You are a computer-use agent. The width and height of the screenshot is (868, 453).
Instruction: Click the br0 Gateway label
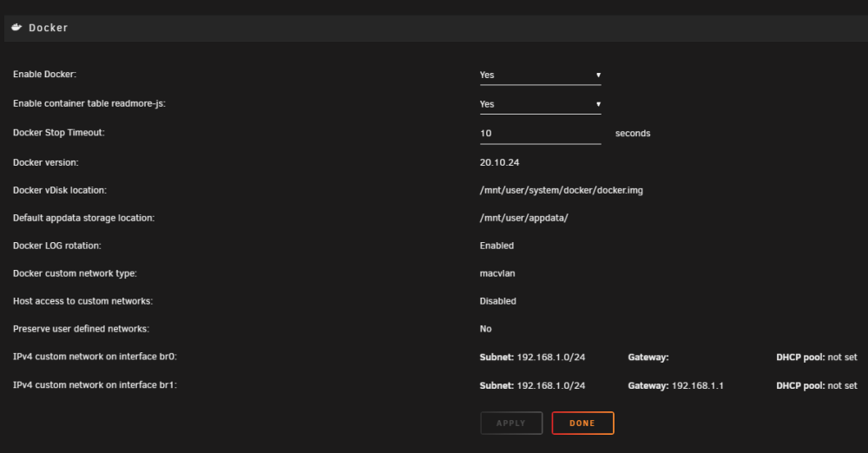(648, 358)
